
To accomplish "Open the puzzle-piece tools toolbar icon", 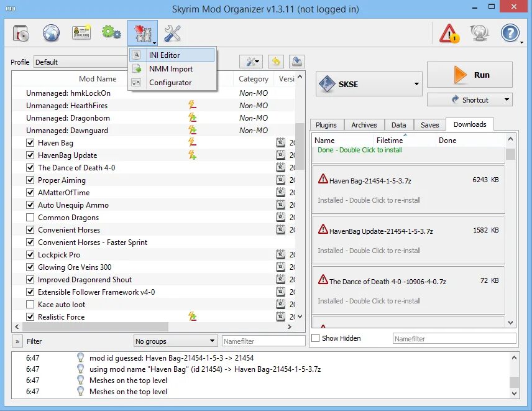I will (143, 33).
